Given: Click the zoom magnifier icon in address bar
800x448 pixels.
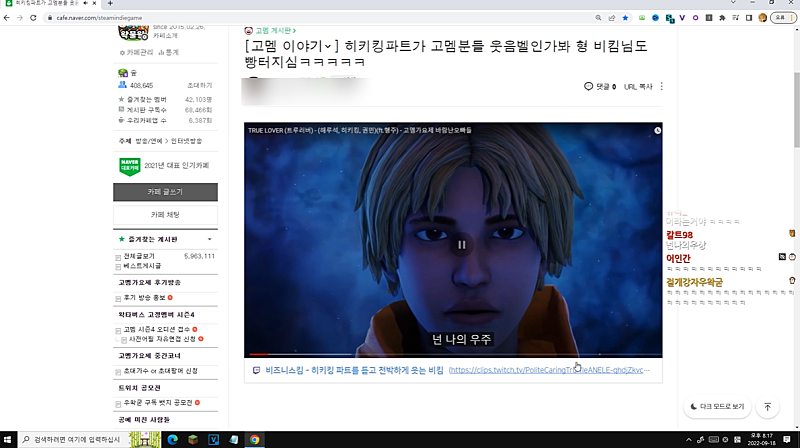Looking at the screenshot, I should [x=598, y=18].
